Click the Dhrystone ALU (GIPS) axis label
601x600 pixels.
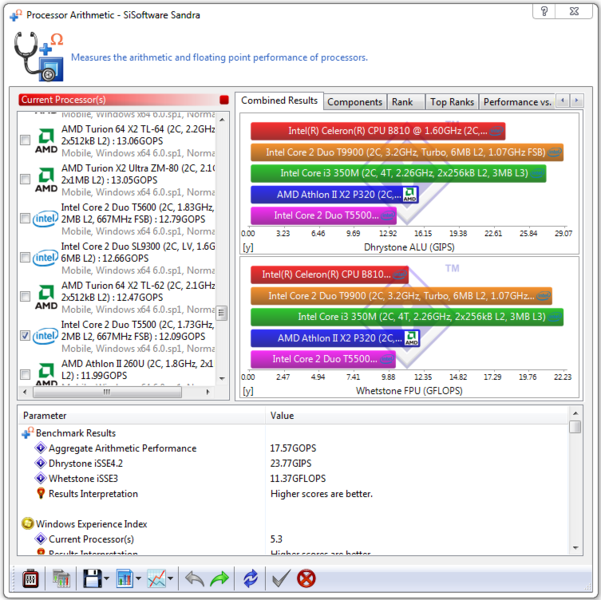(x=409, y=247)
